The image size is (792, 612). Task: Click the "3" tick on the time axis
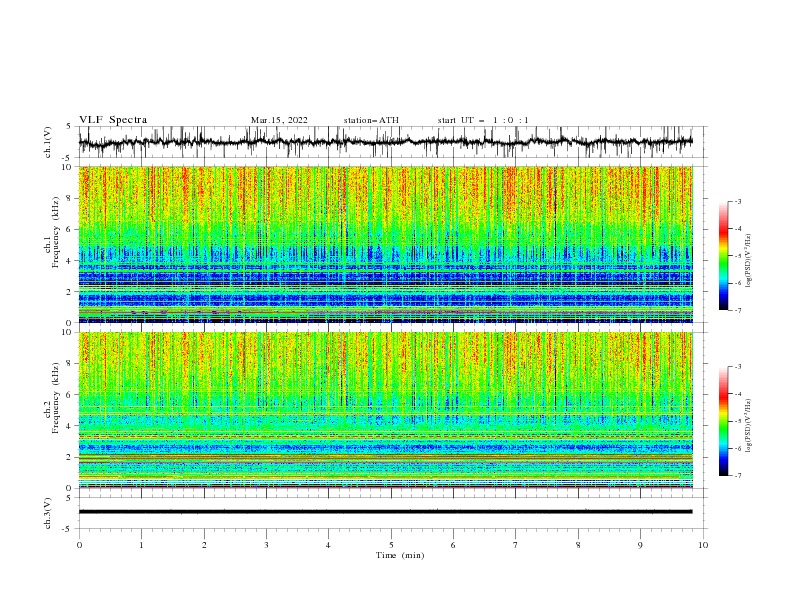coord(266,545)
